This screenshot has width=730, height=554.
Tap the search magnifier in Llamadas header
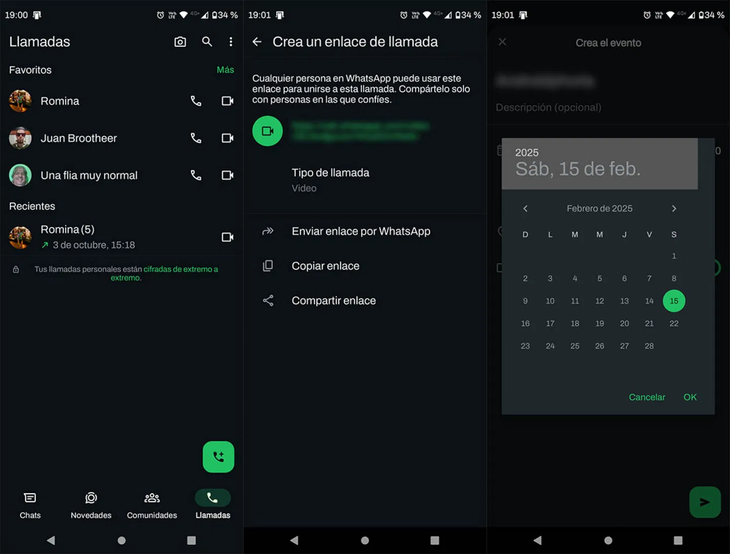pos(207,42)
